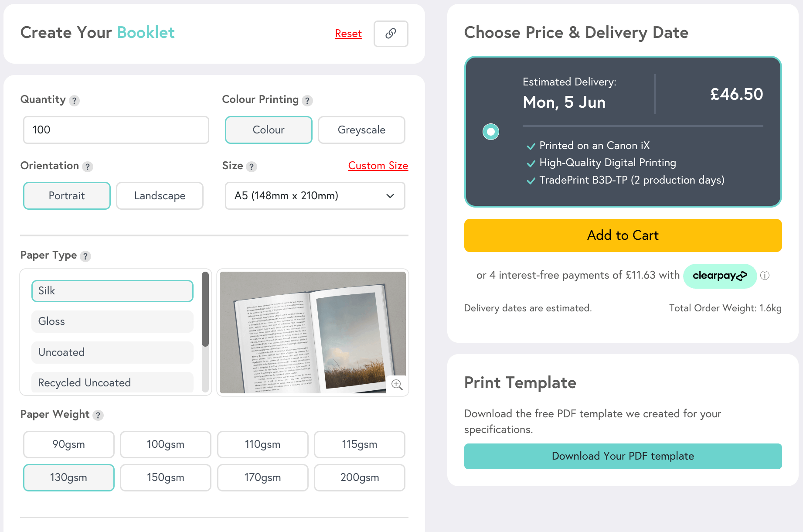
Task: Click the Paper Weight help icon
Action: point(98,415)
